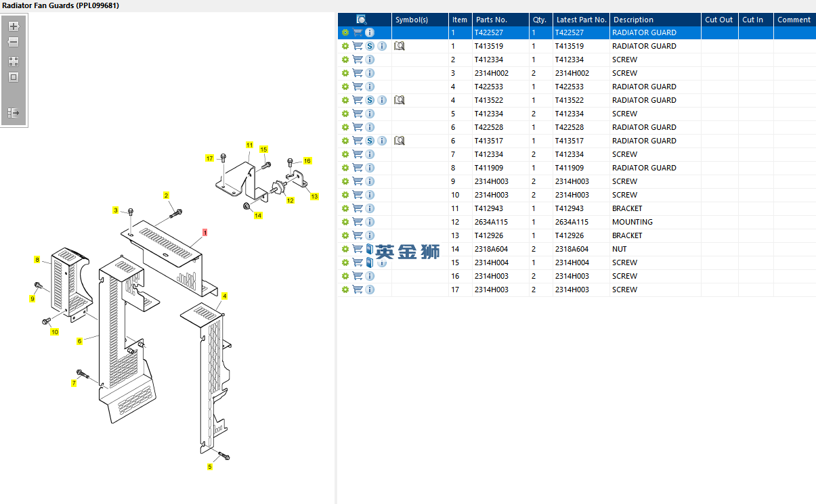Viewport: 816px width, 504px height.
Task: Click callout 5 near bottom screw
Action: click(209, 467)
